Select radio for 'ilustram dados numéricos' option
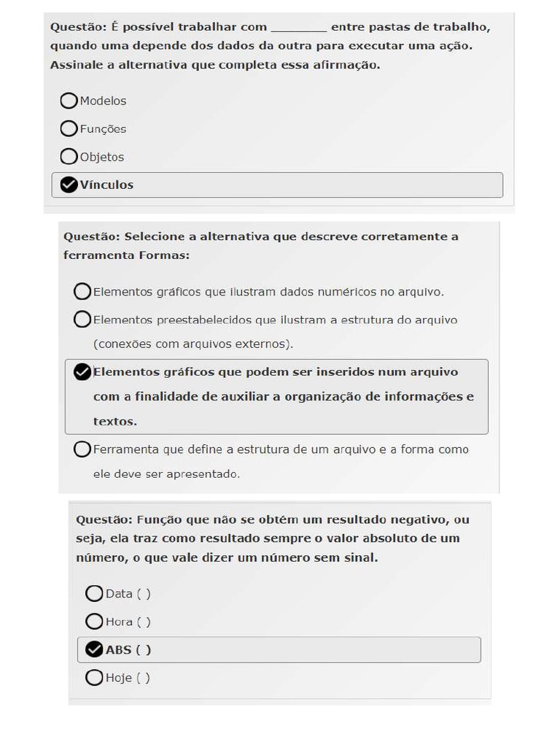 pos(82,292)
